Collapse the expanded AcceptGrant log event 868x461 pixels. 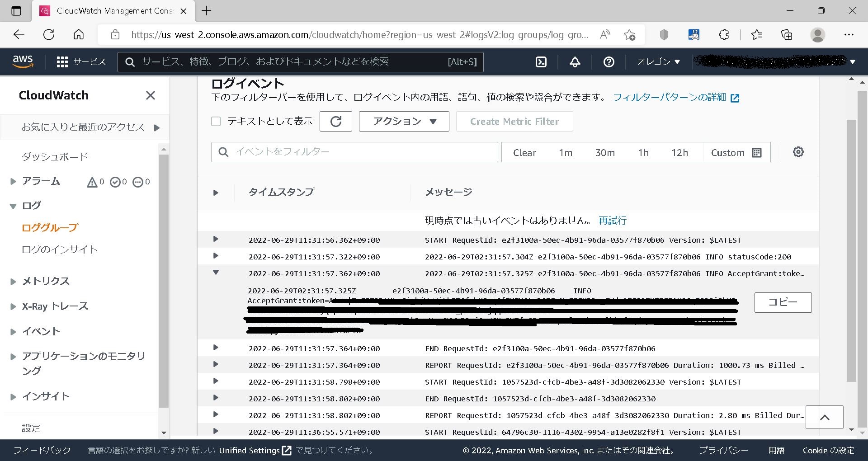216,272
